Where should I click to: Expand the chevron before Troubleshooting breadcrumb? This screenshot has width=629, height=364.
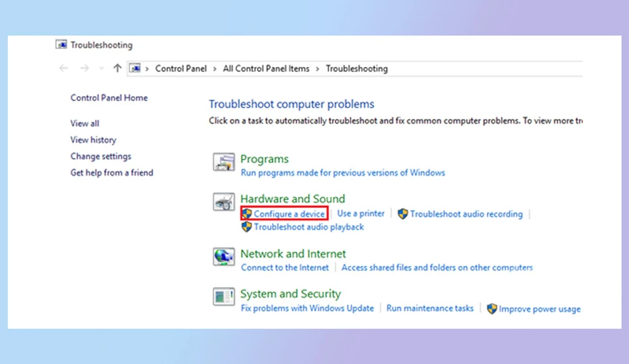click(317, 69)
